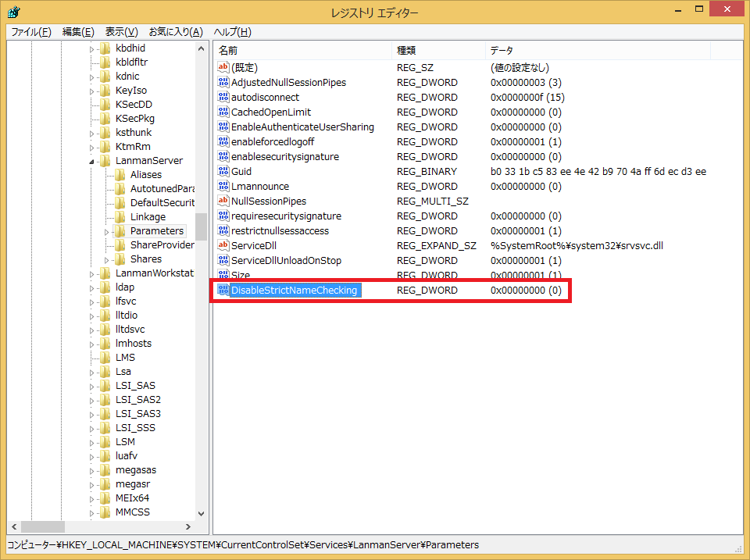Click the Shares folder icon

point(120,259)
